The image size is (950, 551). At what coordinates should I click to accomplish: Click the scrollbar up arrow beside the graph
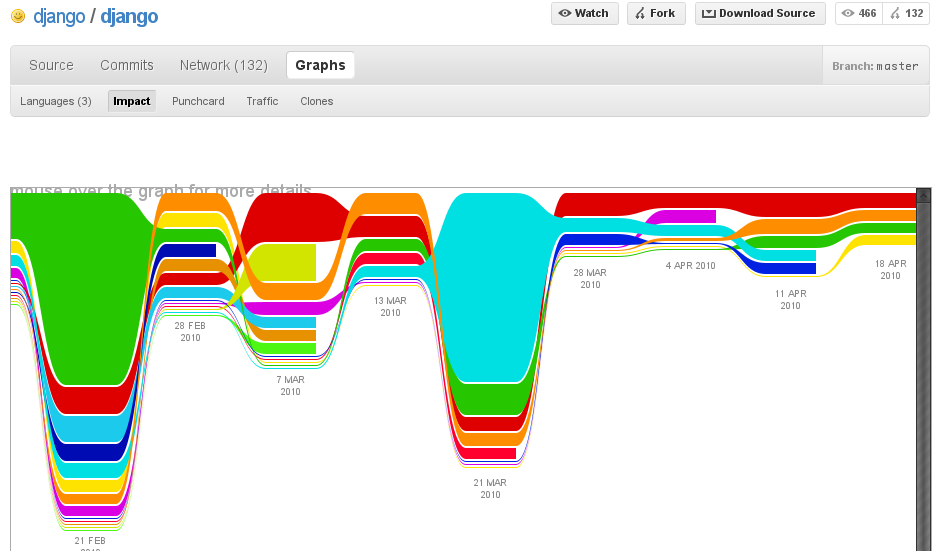(923, 195)
